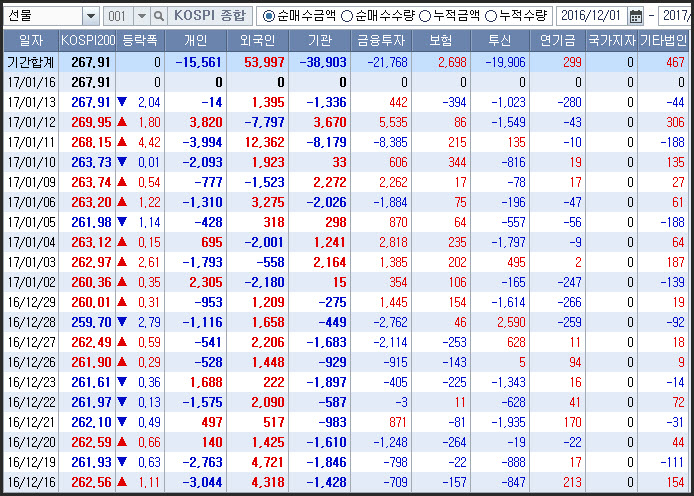Click foreign net value 53,997 in total row
The width and height of the screenshot is (694, 496).
pos(264,62)
